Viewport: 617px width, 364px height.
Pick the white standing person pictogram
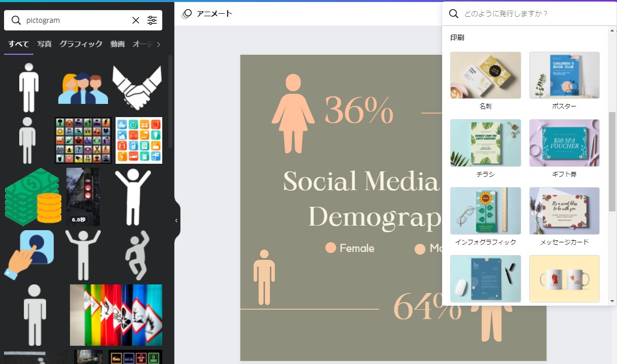29,88
